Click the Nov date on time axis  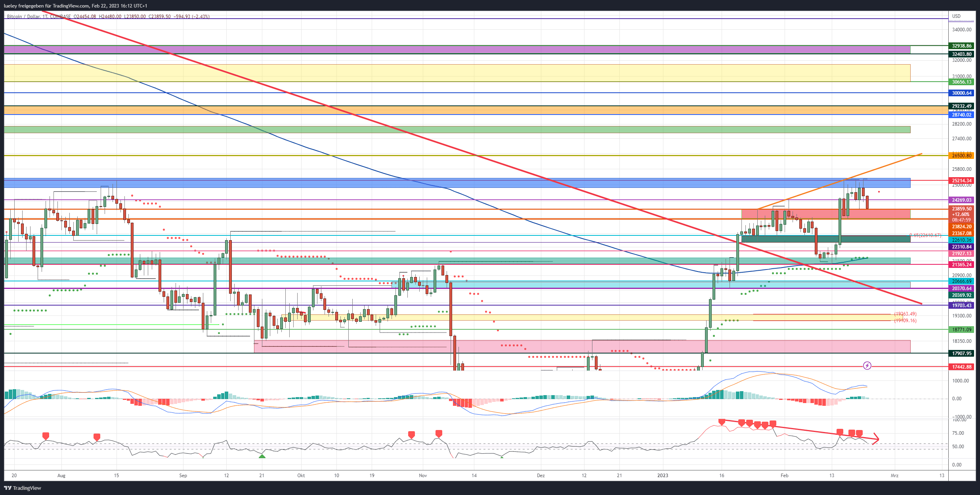(x=423, y=475)
